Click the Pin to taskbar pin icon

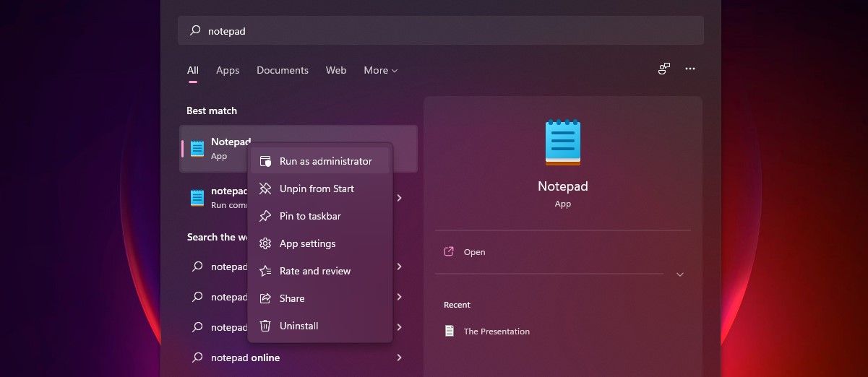[265, 216]
